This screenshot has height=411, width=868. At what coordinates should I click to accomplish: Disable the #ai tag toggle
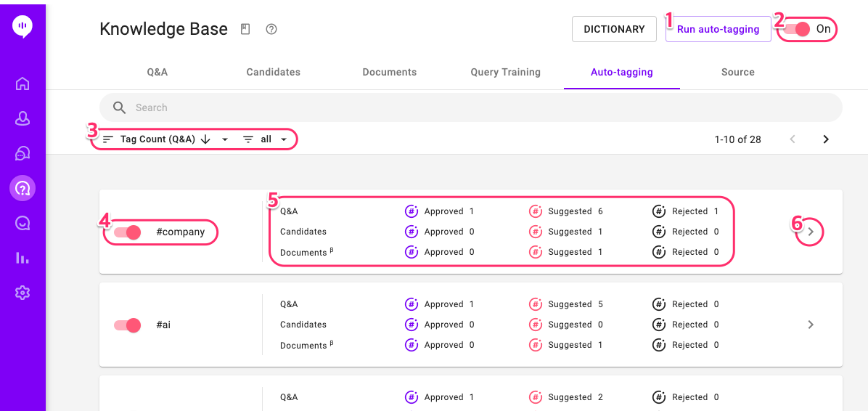[x=128, y=325]
